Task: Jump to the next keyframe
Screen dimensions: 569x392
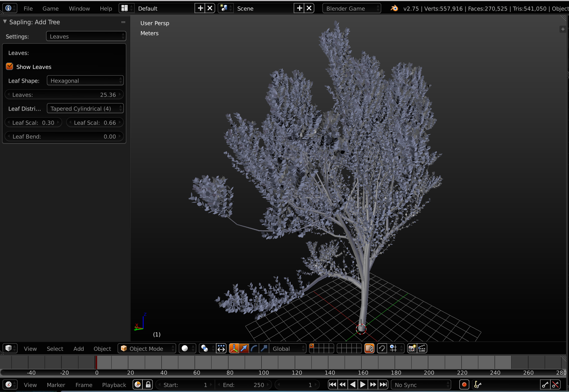Action: pyautogui.click(x=373, y=384)
